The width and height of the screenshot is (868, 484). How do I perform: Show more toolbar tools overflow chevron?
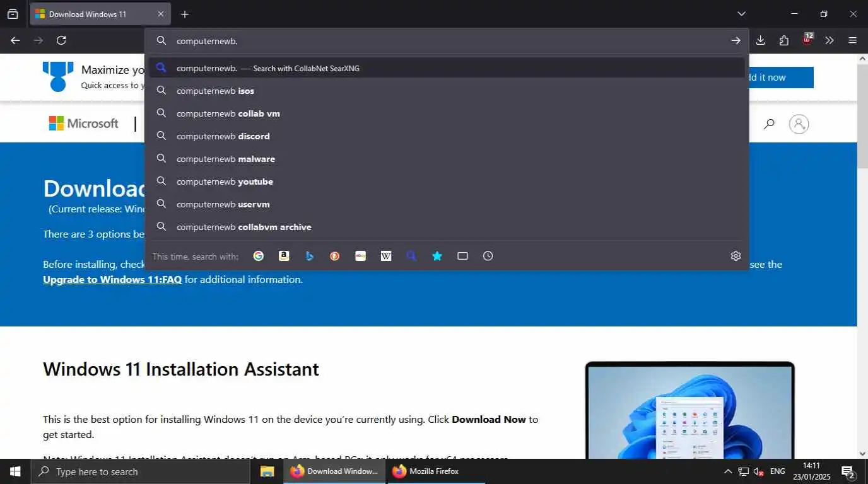pyautogui.click(x=830, y=40)
